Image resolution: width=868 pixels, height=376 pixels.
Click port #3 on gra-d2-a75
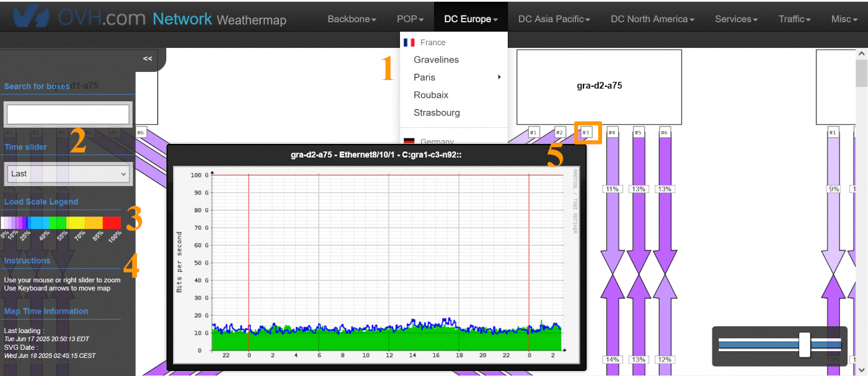(586, 132)
